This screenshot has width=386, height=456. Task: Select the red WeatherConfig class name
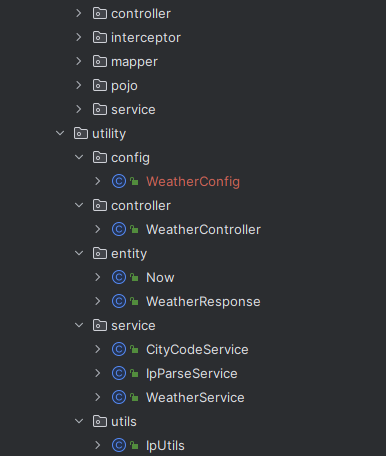[x=193, y=182]
